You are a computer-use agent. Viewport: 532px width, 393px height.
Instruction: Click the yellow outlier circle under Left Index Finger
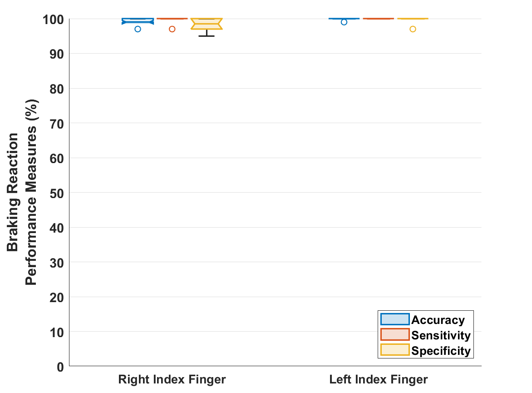413,29
